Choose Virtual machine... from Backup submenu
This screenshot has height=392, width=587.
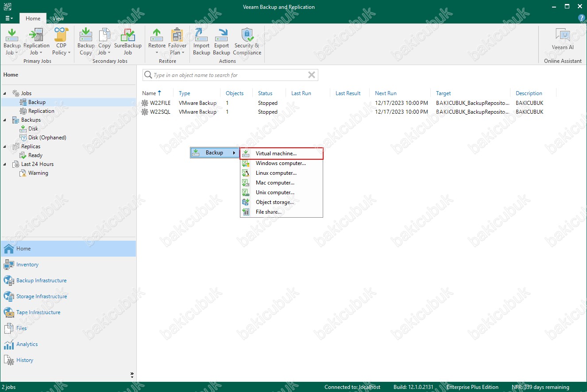pos(282,154)
